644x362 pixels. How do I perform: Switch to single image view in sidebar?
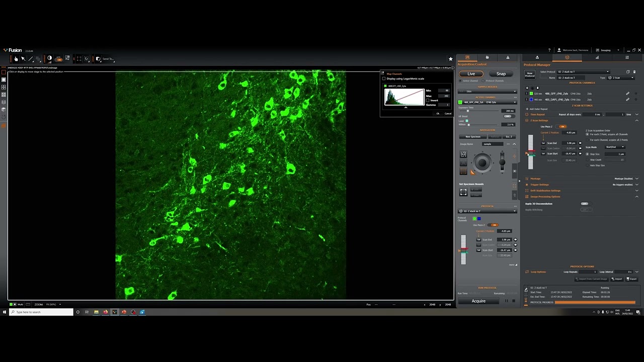click(4, 79)
